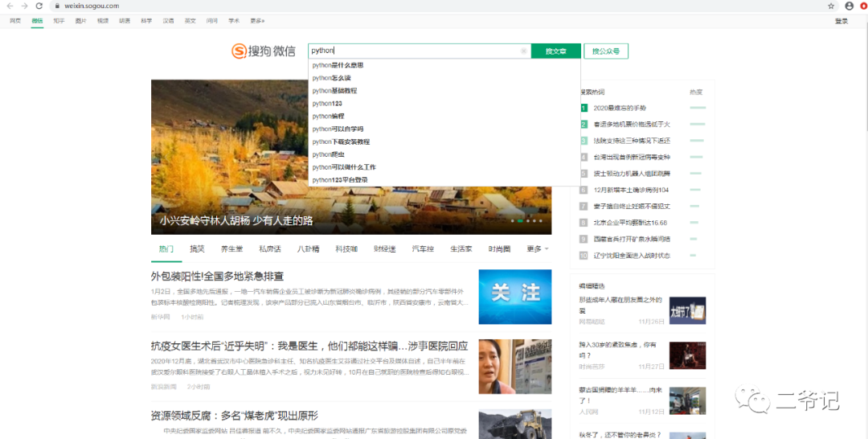Switch to the 搞笑 tab
This screenshot has width=868, height=439.
pyautogui.click(x=197, y=249)
